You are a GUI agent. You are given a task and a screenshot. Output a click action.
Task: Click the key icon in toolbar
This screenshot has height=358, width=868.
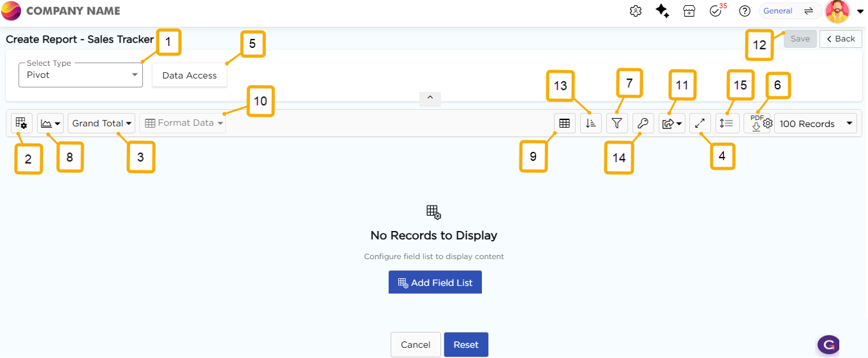(643, 124)
